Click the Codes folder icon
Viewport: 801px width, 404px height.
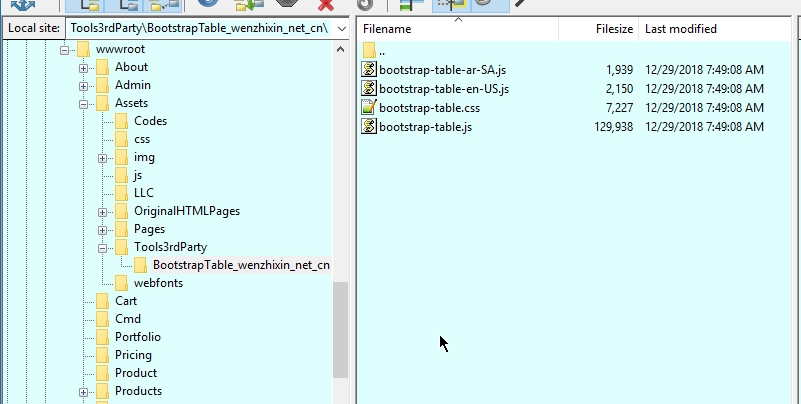click(122, 121)
